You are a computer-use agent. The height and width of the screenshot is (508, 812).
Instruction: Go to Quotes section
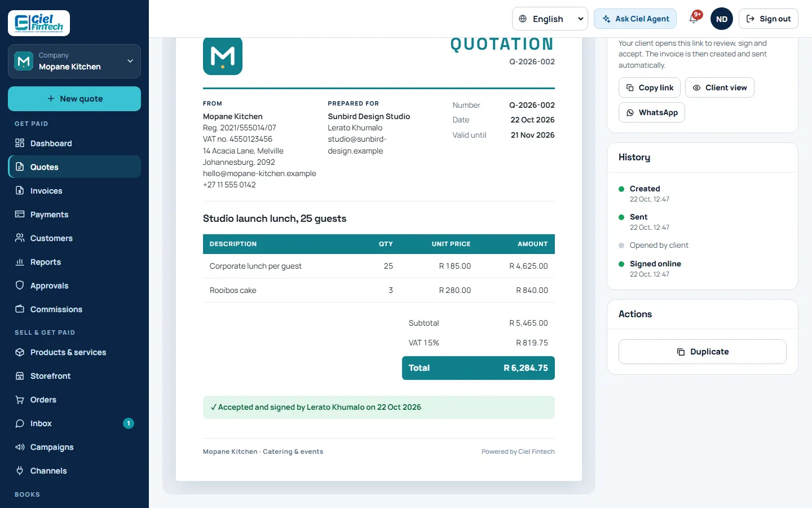(x=74, y=167)
